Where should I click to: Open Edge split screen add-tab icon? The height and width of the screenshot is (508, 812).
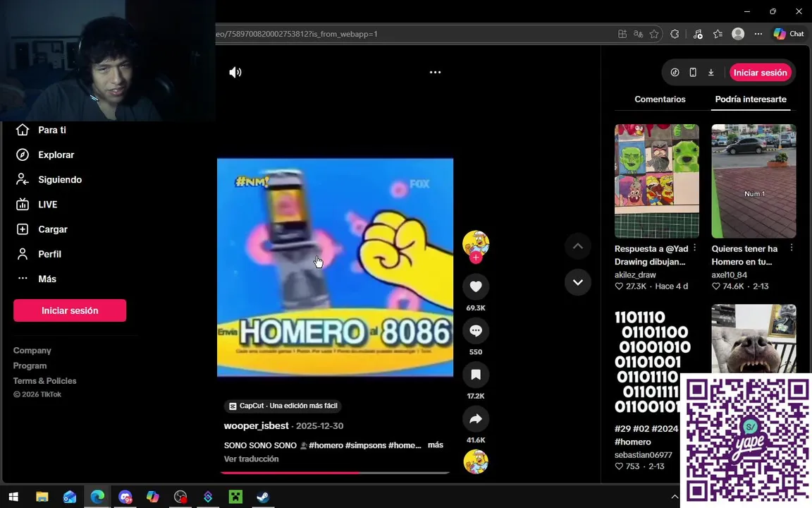tap(622, 34)
